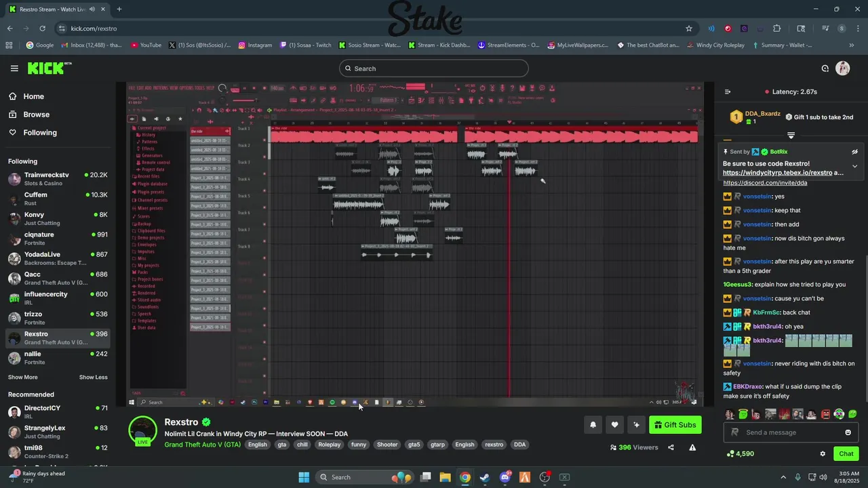Expand the gift sub leaderboard handle

click(x=791, y=136)
